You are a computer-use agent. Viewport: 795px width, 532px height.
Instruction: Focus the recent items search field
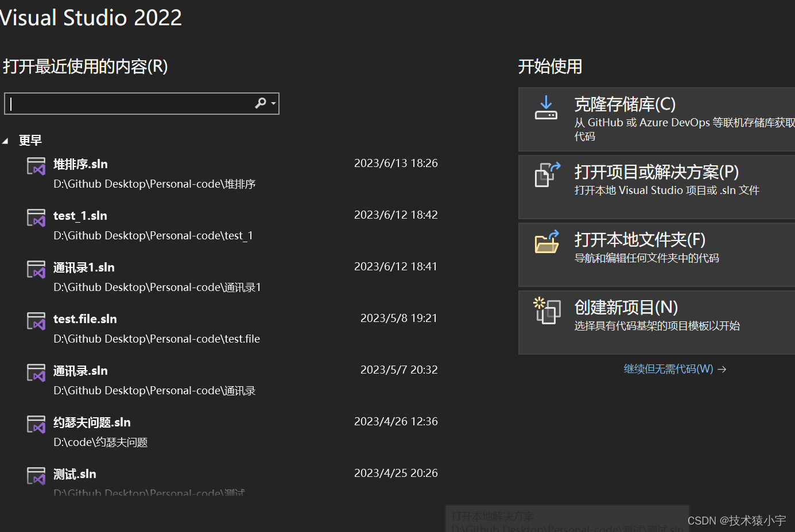[x=141, y=103]
